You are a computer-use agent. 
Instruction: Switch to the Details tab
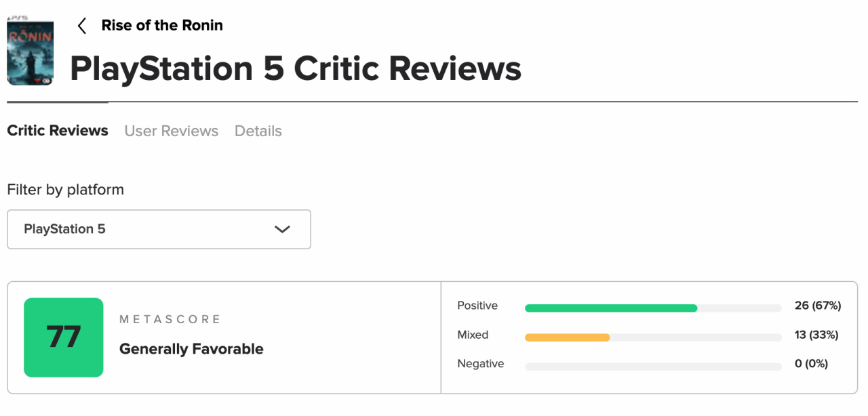point(258,131)
